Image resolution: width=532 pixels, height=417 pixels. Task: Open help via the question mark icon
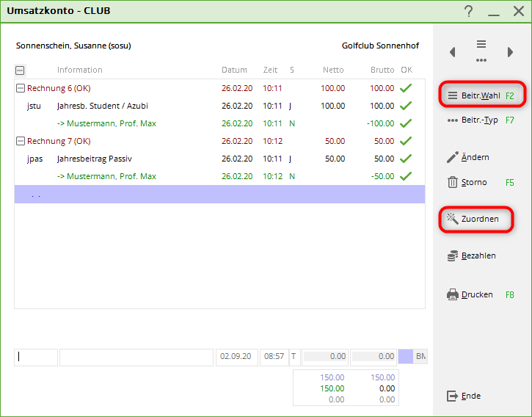[x=469, y=11]
